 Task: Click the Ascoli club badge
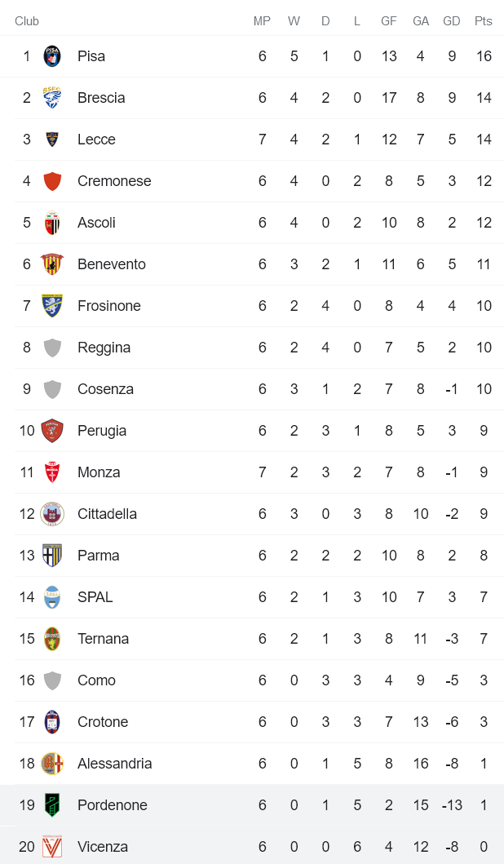(52, 223)
